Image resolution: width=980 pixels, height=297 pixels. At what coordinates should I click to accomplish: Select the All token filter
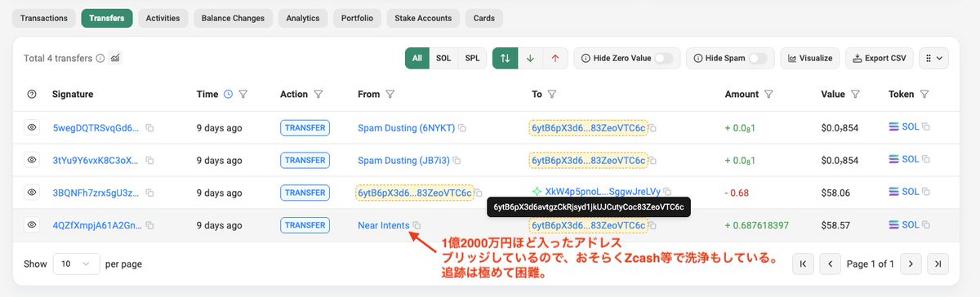click(x=417, y=58)
